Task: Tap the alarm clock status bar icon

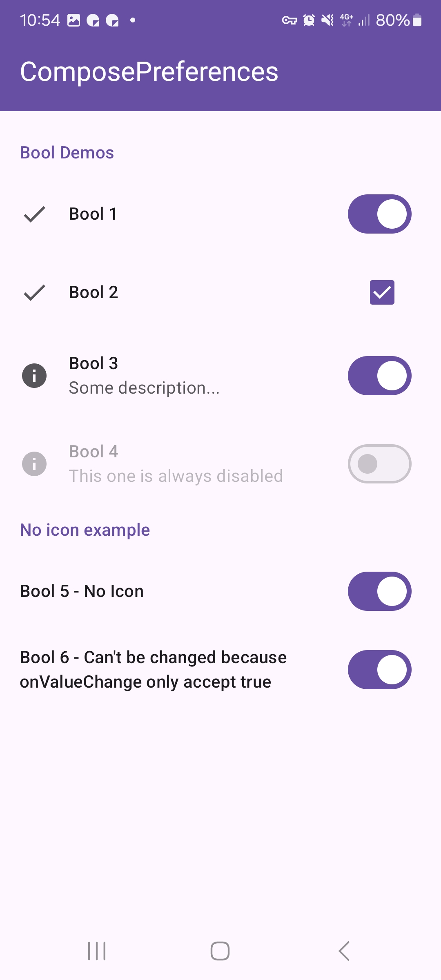Action: click(x=309, y=20)
